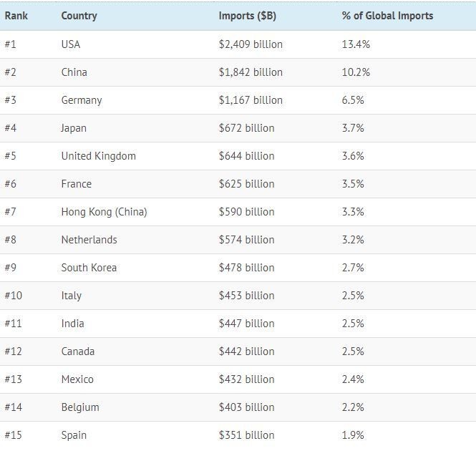
Task: Click the % of Global Imports header
Action: pos(387,16)
